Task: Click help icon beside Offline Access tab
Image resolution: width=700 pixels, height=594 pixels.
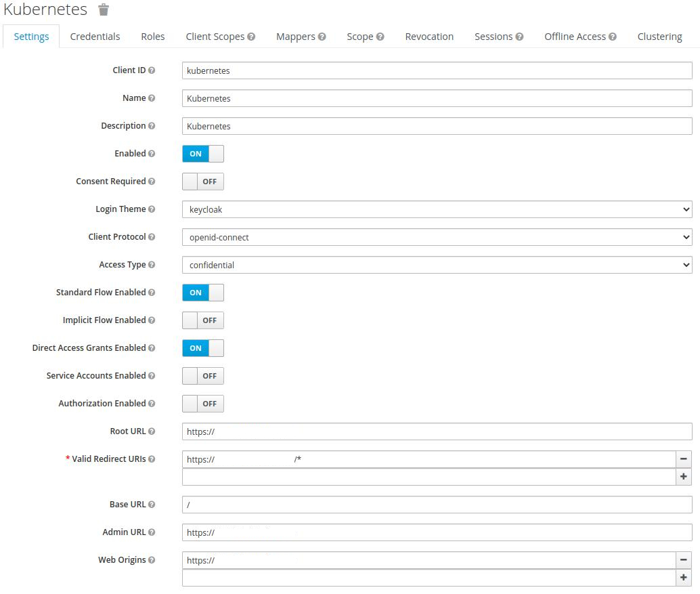Action: [x=613, y=37]
